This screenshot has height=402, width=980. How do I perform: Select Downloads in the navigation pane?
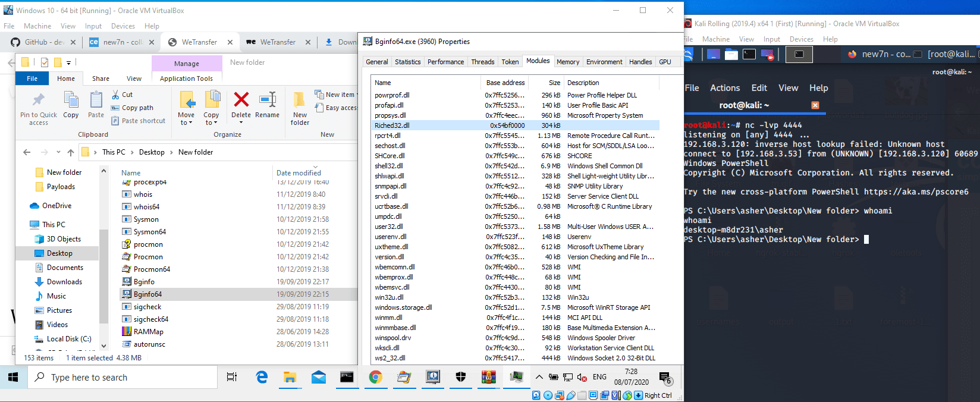[x=64, y=282]
